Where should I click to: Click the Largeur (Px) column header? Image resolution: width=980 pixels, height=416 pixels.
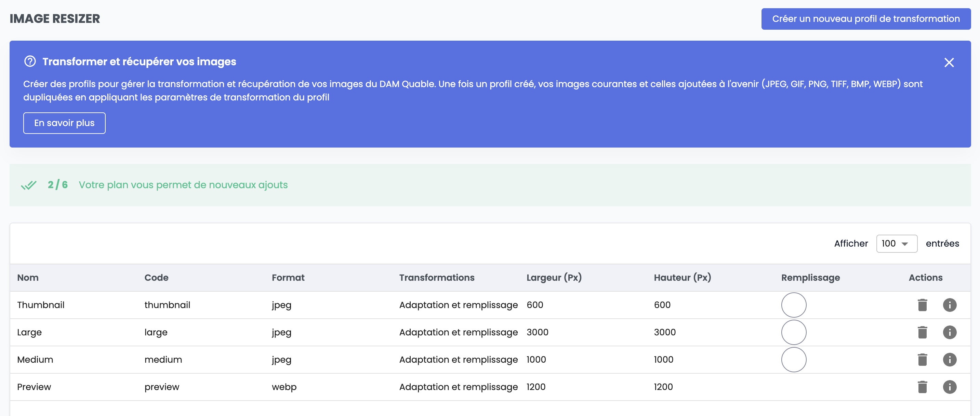(x=554, y=278)
